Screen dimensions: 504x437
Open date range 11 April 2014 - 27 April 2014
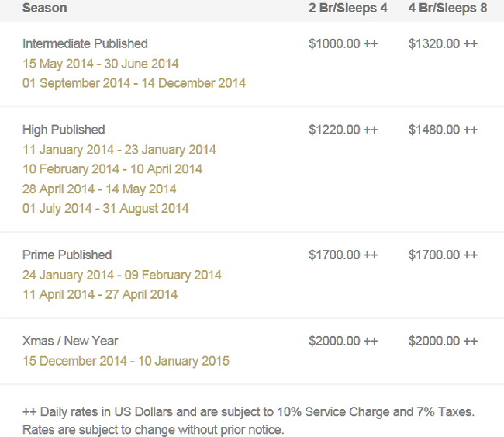click(x=100, y=294)
